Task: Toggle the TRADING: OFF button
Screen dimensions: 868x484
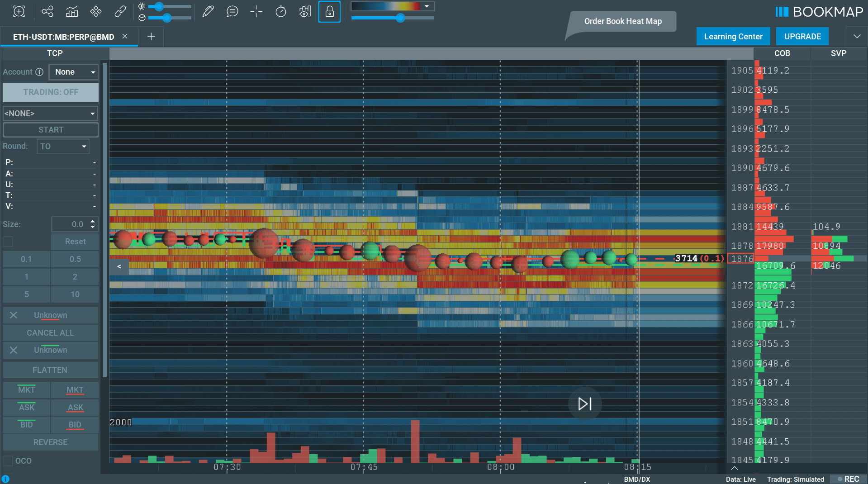Action: point(51,92)
